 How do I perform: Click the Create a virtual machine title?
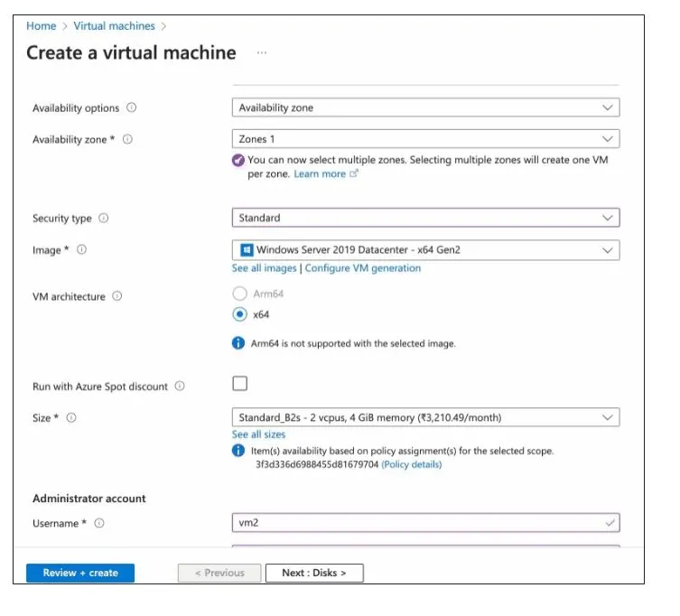tap(132, 53)
